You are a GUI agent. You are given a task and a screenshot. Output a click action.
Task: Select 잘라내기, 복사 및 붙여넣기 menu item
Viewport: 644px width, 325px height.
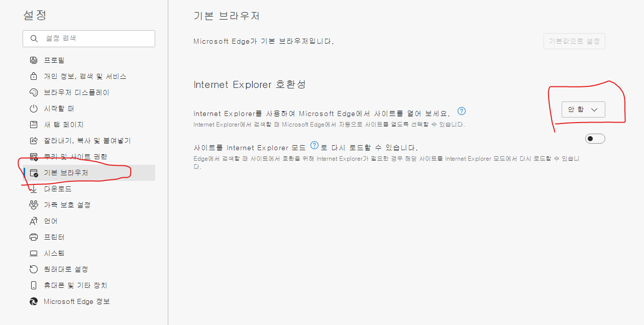click(x=89, y=141)
